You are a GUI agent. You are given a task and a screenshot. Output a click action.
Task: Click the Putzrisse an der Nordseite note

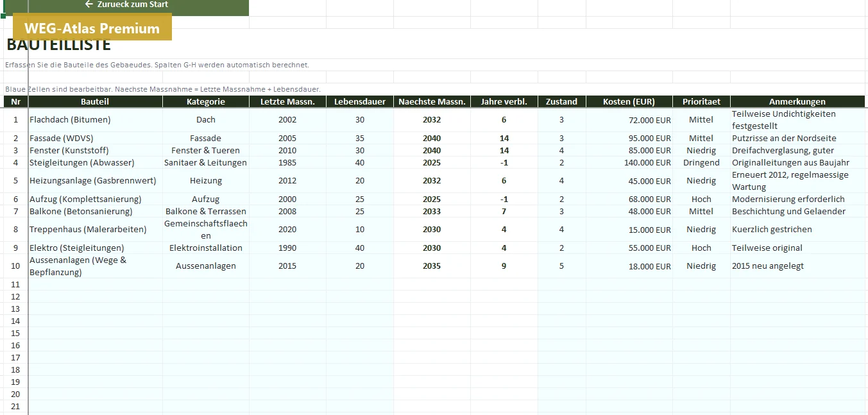pos(797,138)
